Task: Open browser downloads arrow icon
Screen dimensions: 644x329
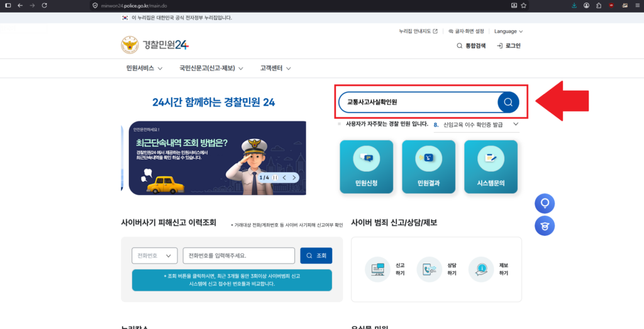Action: click(574, 5)
